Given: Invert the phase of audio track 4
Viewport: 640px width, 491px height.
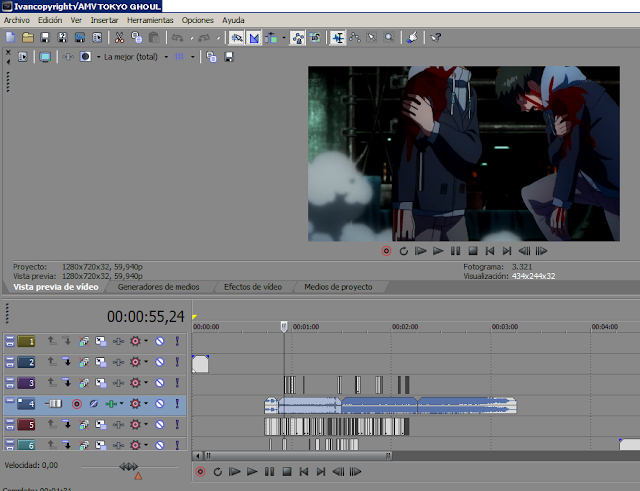Looking at the screenshot, I should (93, 404).
